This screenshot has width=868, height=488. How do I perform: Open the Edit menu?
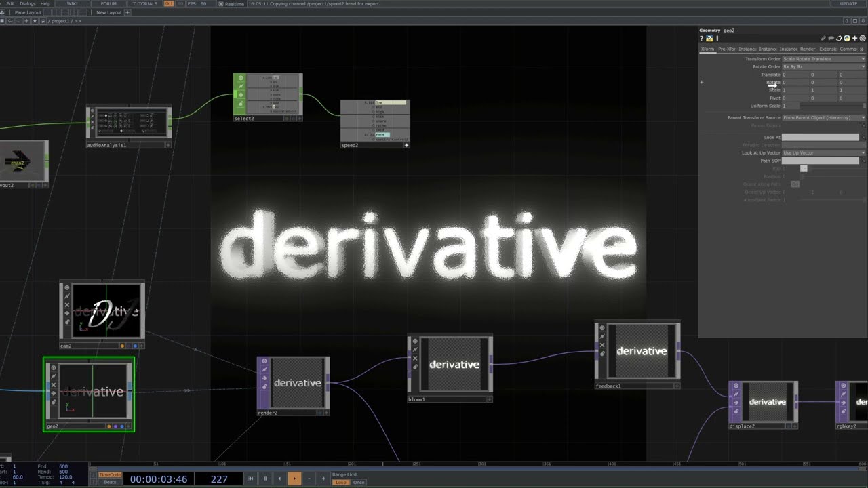click(x=10, y=3)
